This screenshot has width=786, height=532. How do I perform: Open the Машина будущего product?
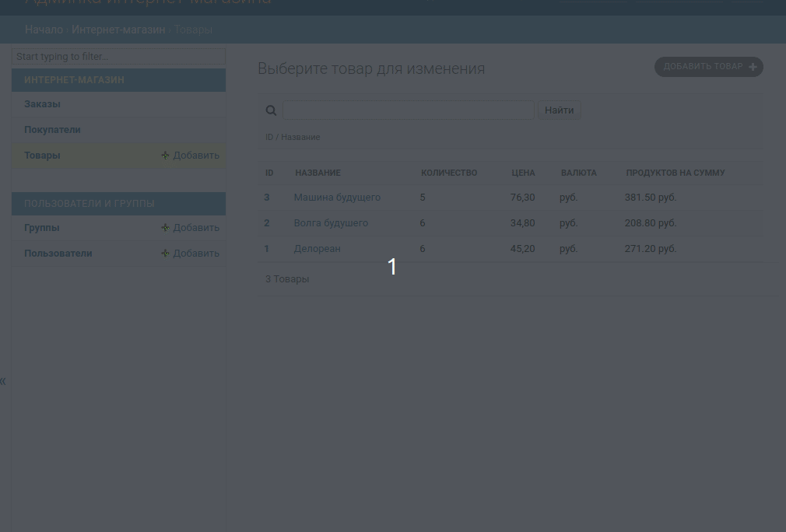pyautogui.click(x=337, y=197)
